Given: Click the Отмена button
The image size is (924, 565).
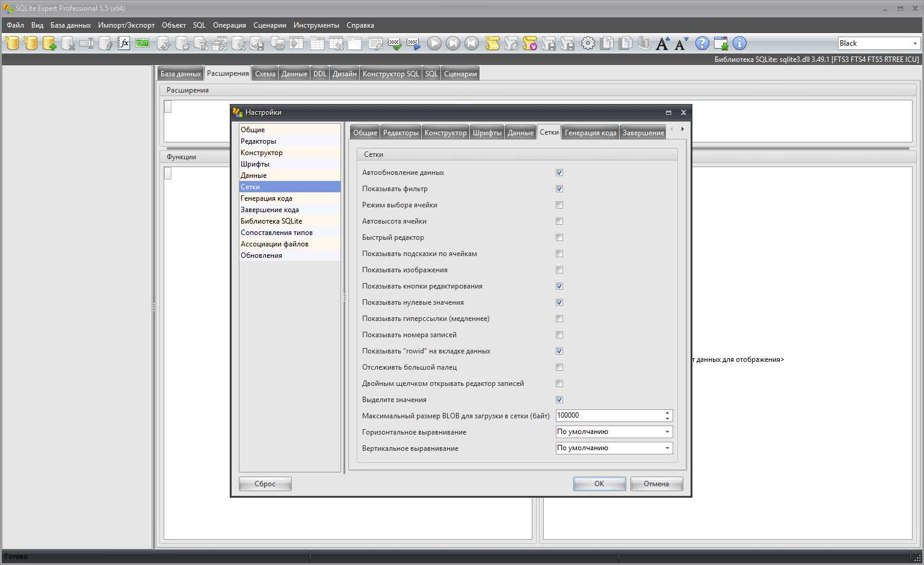Looking at the screenshot, I should pyautogui.click(x=656, y=484).
